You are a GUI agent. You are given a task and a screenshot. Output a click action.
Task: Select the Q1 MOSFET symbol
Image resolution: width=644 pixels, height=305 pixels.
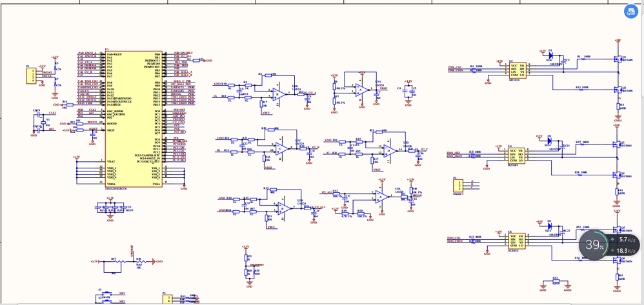tap(617, 59)
